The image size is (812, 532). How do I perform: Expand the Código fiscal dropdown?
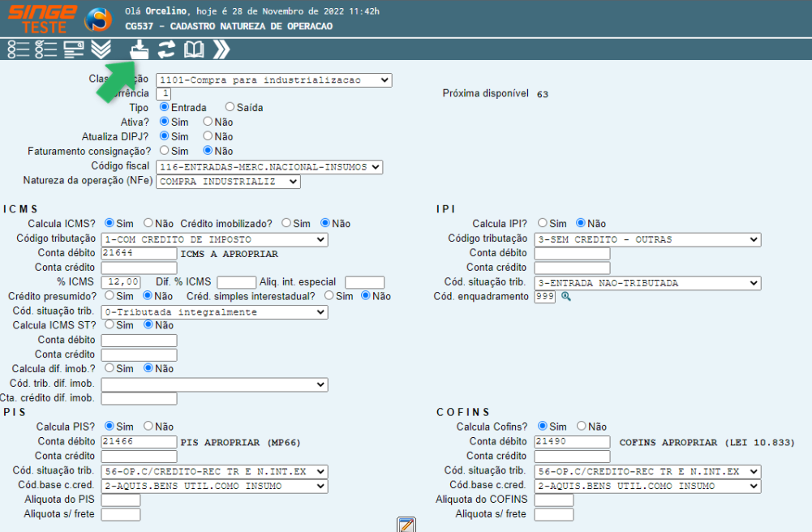coord(269,167)
